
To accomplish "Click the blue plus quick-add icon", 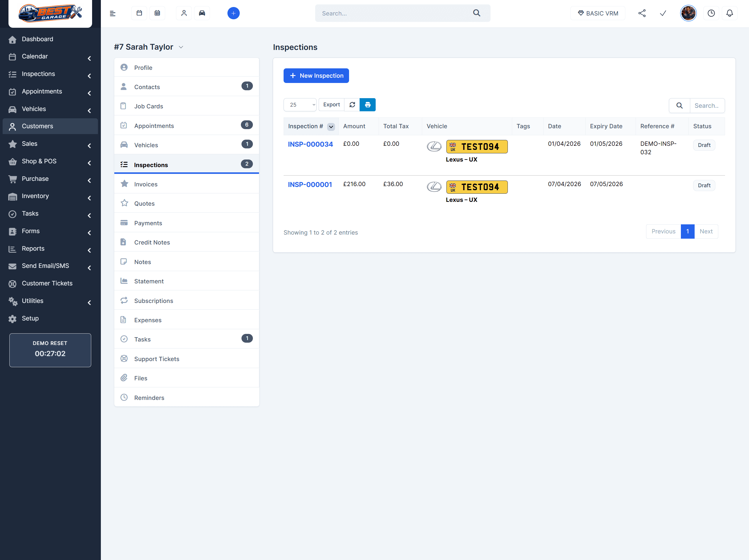I will point(233,13).
